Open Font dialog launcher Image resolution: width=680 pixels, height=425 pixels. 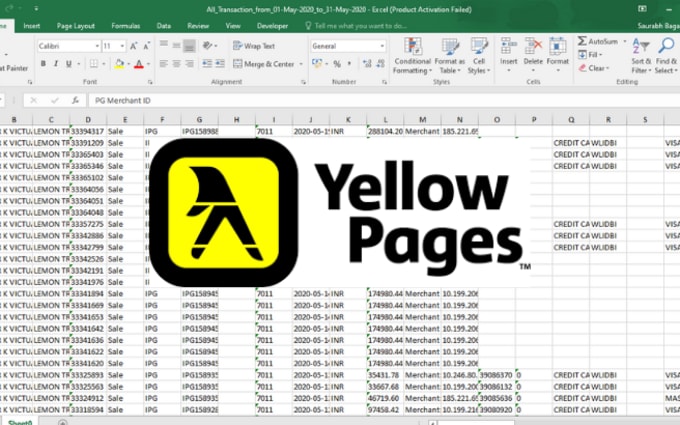pos(150,82)
